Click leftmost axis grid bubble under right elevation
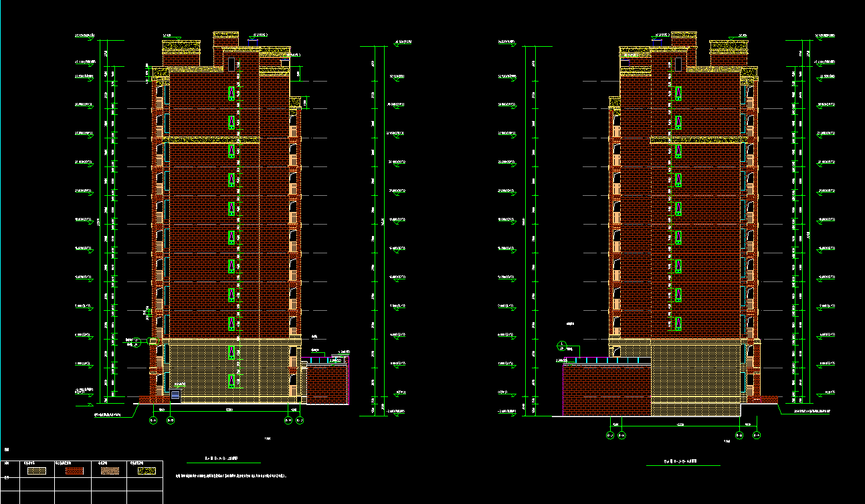The width and height of the screenshot is (865, 504). (610, 436)
